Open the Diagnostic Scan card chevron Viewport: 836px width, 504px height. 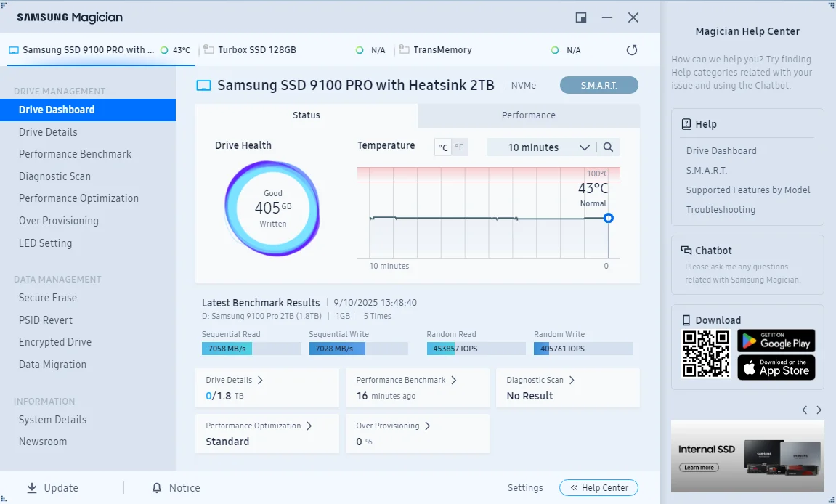tap(572, 381)
